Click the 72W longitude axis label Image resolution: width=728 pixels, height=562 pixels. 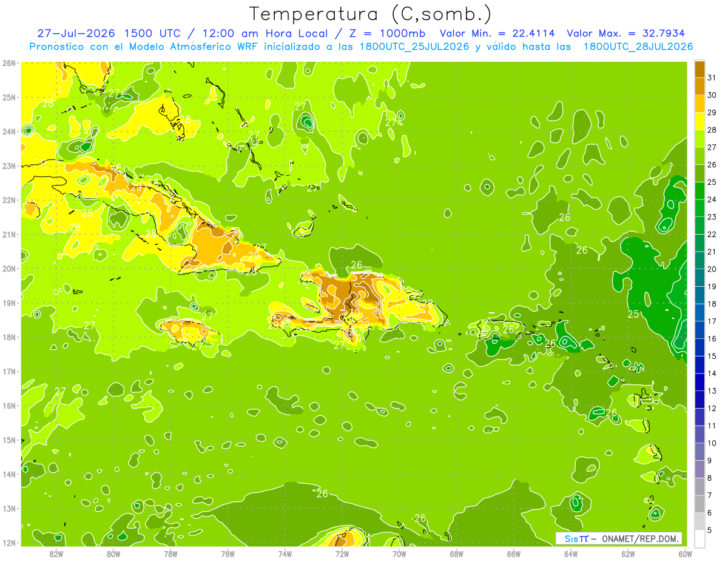click(x=342, y=554)
